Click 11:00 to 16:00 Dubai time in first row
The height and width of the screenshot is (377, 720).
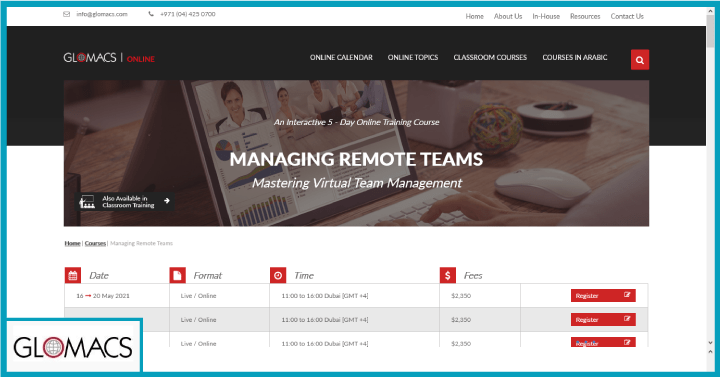pos(325,296)
